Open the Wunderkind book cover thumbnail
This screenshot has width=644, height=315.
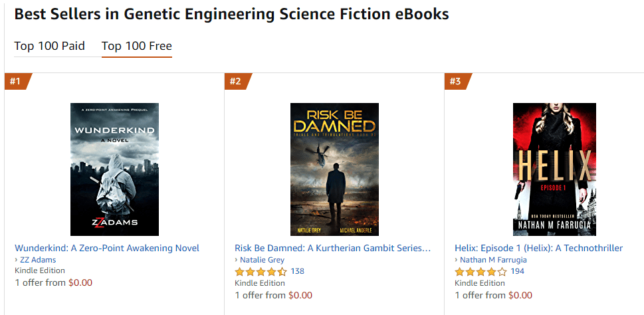click(x=114, y=169)
